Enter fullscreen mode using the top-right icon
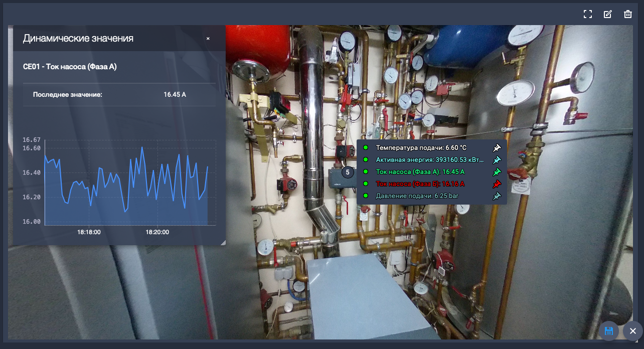The image size is (644, 349). 588,14
